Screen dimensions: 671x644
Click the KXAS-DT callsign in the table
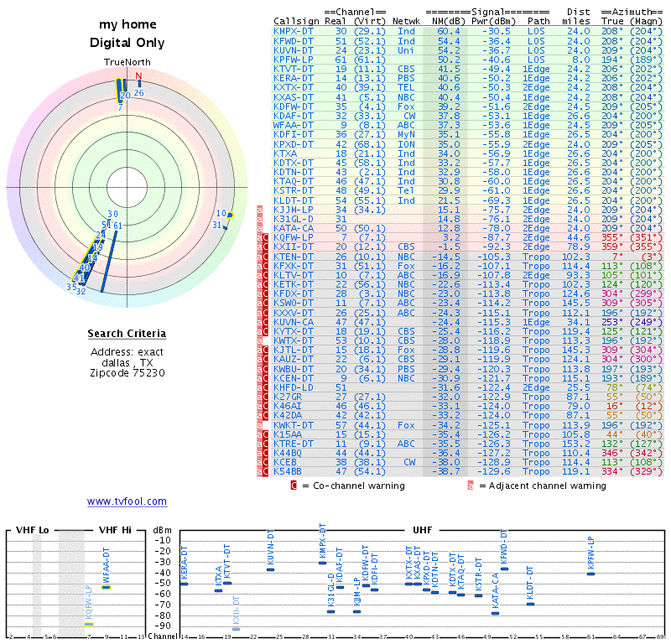point(294,97)
